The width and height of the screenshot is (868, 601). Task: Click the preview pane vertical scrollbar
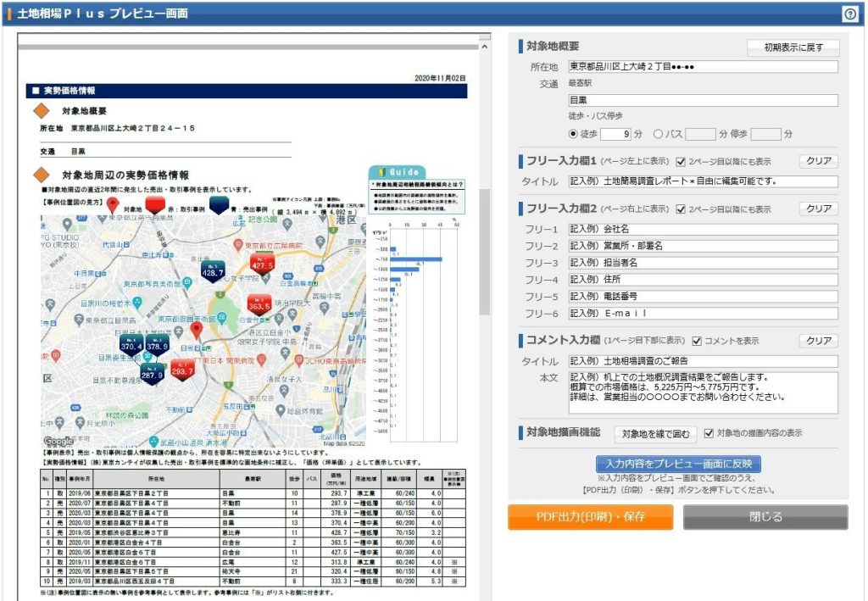485,254
